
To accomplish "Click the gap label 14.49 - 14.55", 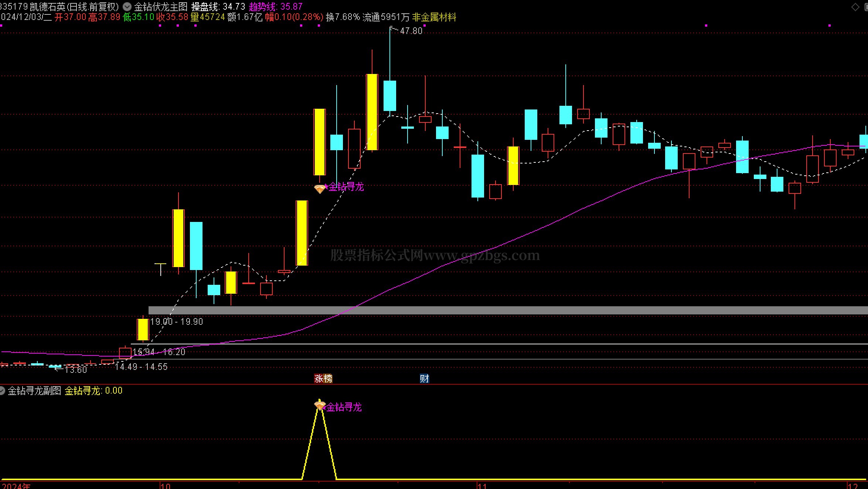I will 141,367.
